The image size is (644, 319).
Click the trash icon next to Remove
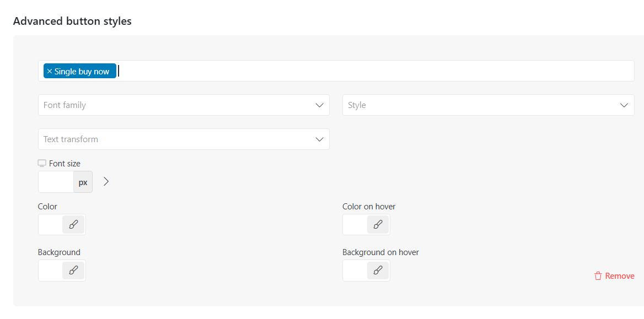[598, 276]
